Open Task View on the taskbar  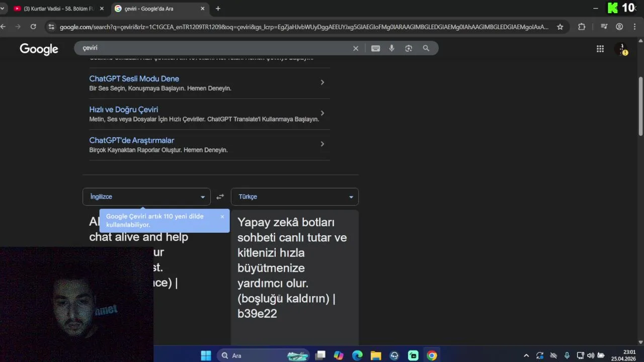320,355
